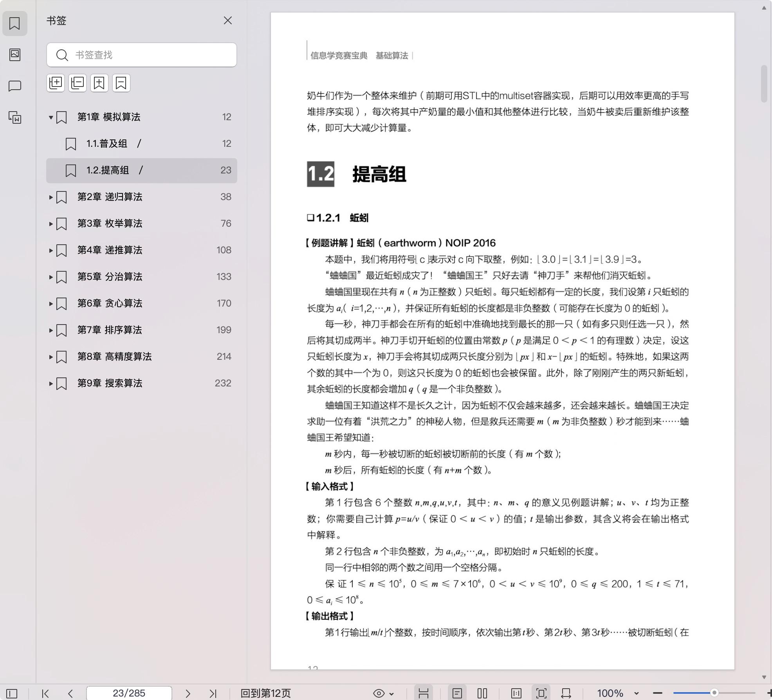Click the page number field 23/285
This screenshot has height=700, width=772.
click(129, 693)
